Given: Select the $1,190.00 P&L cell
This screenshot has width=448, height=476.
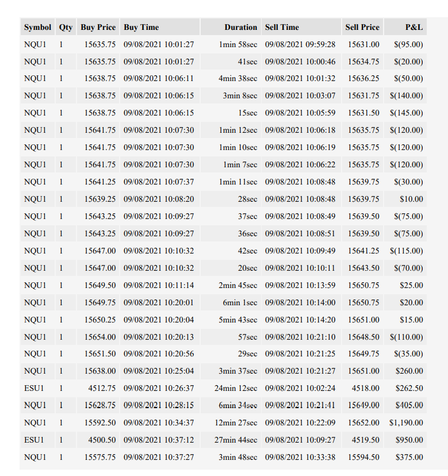Looking at the screenshot, I should (405, 423).
